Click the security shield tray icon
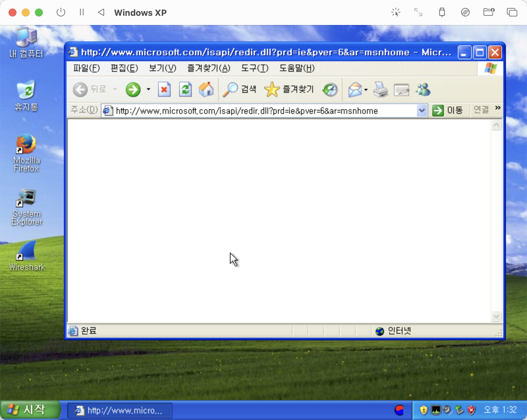 424,410
